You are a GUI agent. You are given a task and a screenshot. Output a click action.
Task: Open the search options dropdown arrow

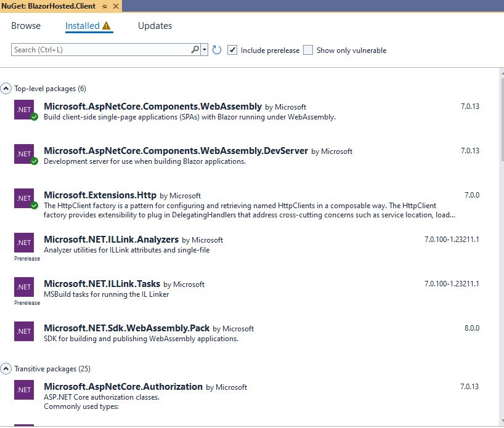pyautogui.click(x=205, y=50)
